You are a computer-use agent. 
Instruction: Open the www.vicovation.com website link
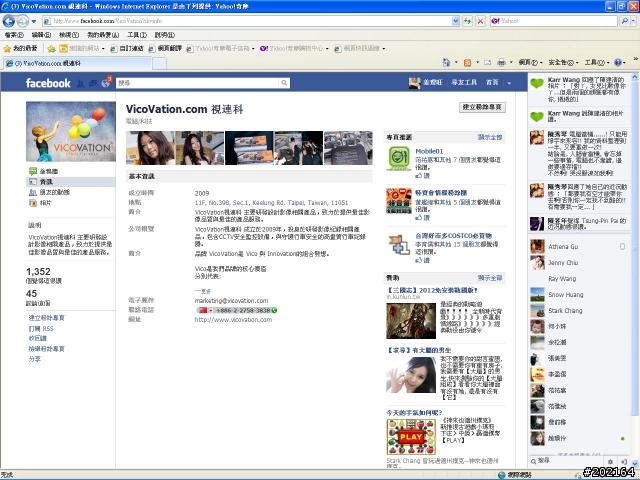coord(233,320)
